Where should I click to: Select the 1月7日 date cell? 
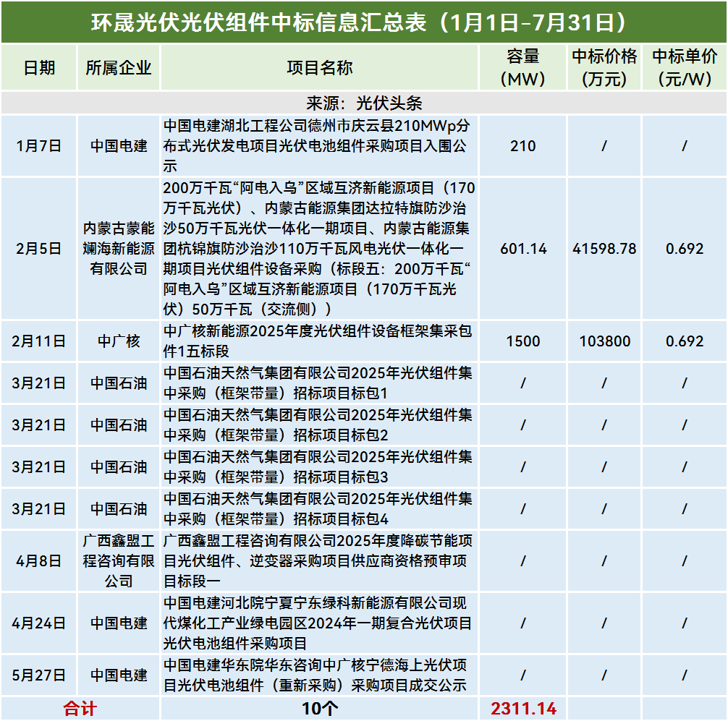39,146
